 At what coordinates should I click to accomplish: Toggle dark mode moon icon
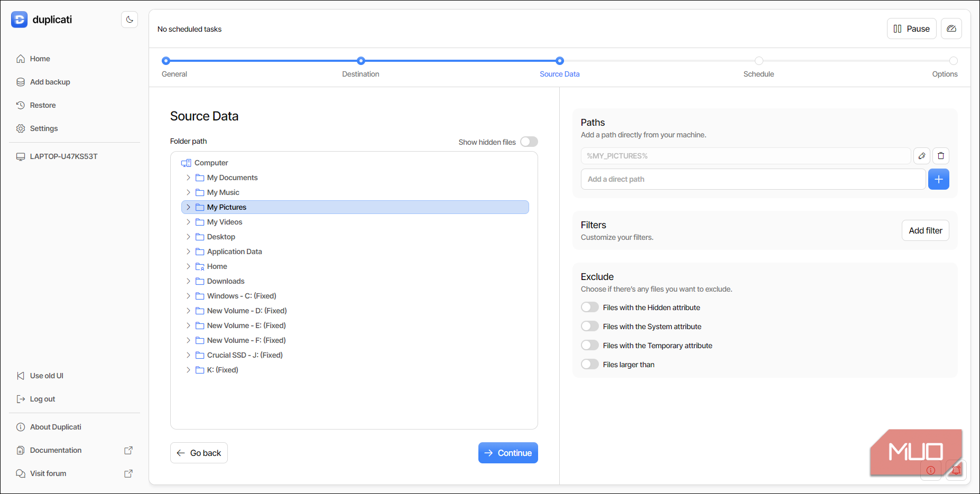click(130, 20)
